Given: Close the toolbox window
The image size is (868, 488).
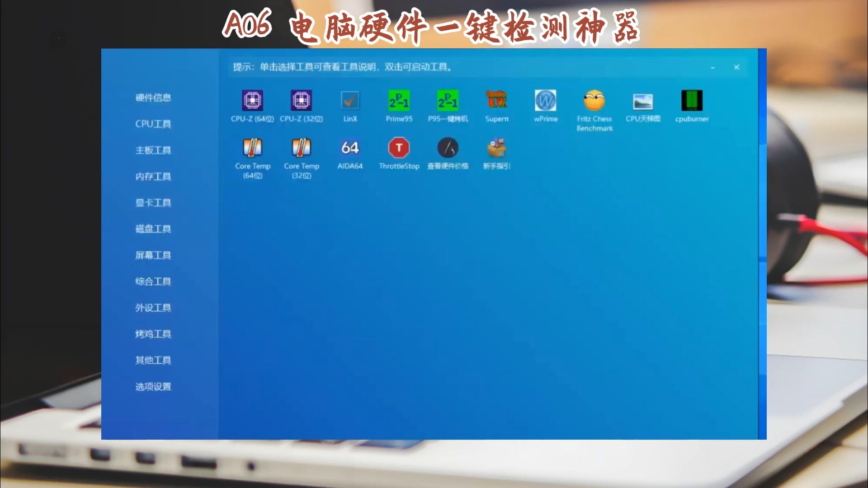Looking at the screenshot, I should [736, 67].
